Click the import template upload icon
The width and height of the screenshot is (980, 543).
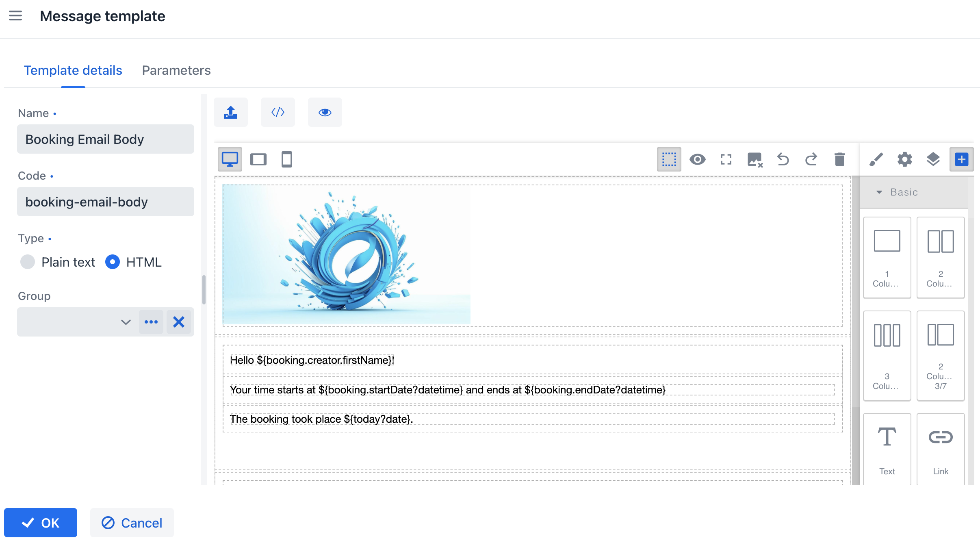click(230, 112)
